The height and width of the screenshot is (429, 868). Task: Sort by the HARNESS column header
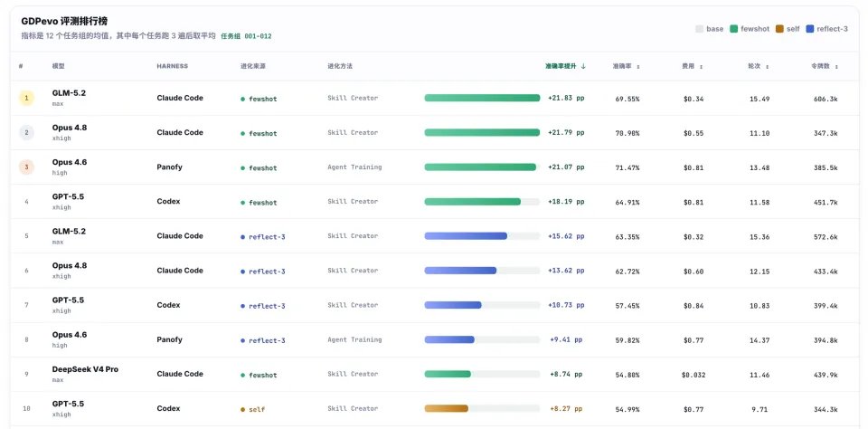point(172,66)
